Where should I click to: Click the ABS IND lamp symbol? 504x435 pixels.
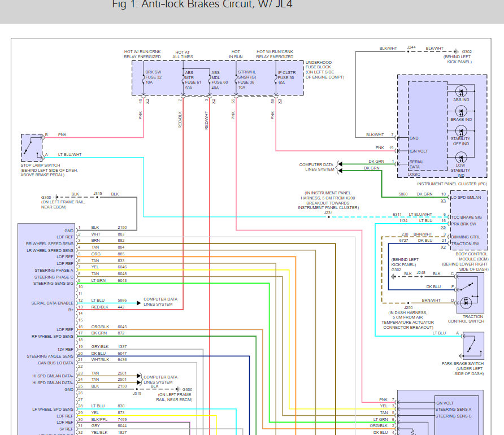461,92
